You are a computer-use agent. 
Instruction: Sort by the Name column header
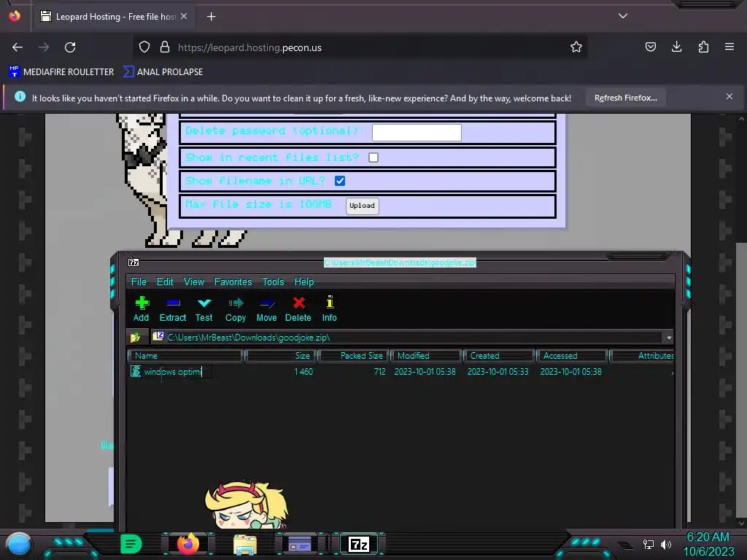point(186,356)
